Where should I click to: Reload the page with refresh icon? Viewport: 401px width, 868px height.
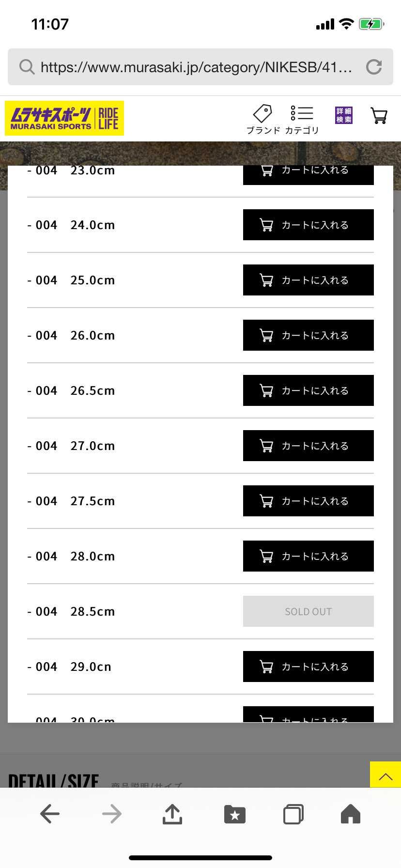[x=374, y=67]
